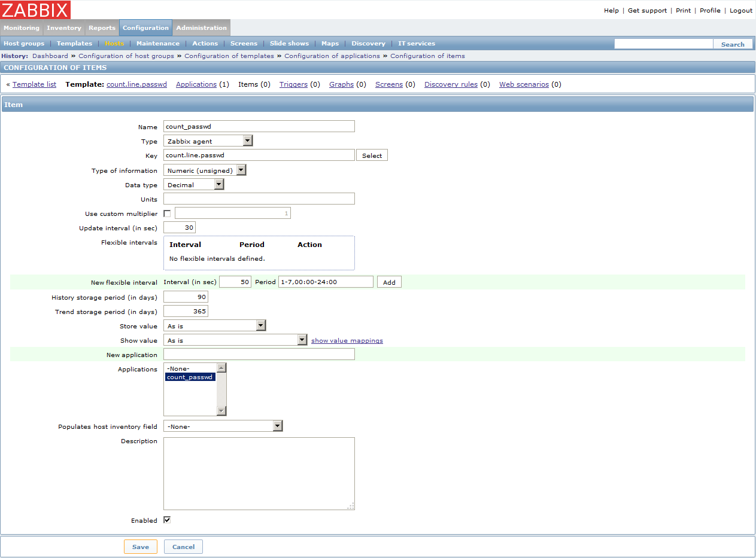
Task: Switch to the Configuration tab
Action: pyautogui.click(x=145, y=28)
